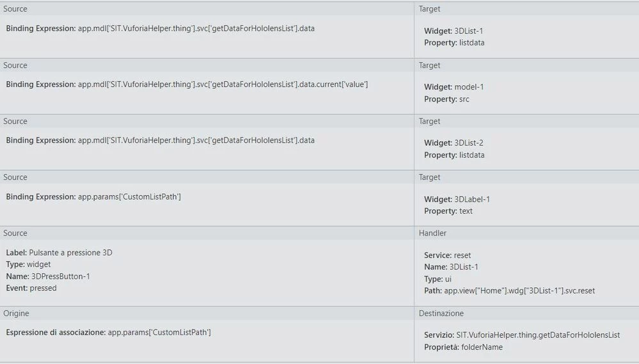
Task: Select the 'Proprietà: folderName' line
Action: [463, 347]
